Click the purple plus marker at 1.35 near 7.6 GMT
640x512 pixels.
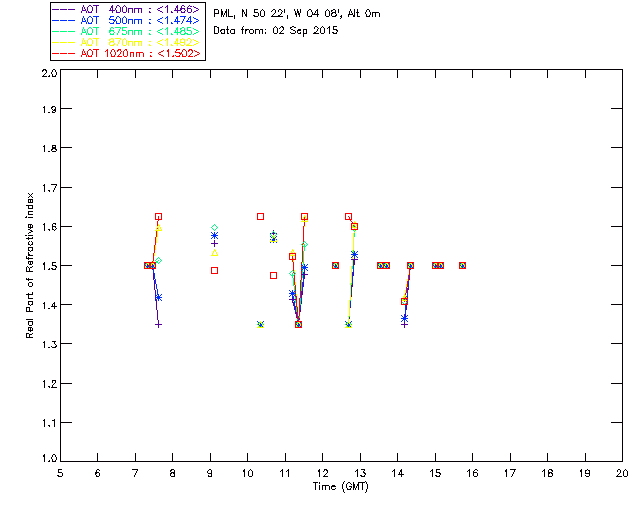coord(158,325)
